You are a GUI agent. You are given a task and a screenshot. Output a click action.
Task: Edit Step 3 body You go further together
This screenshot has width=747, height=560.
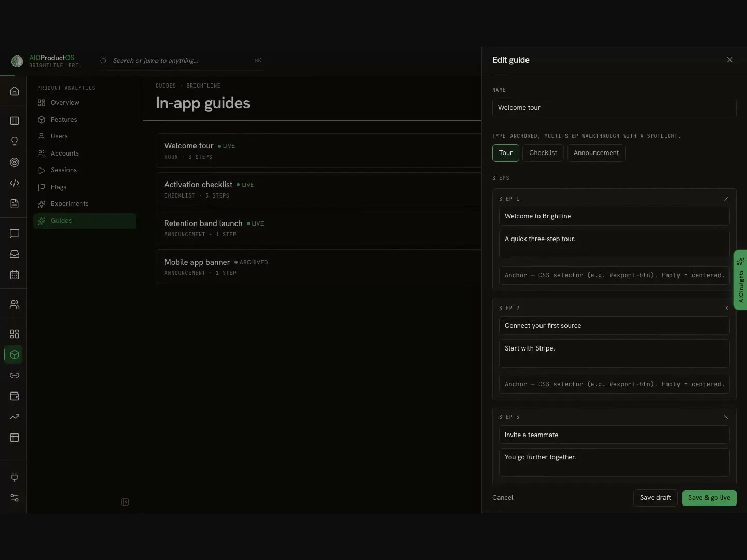click(614, 462)
